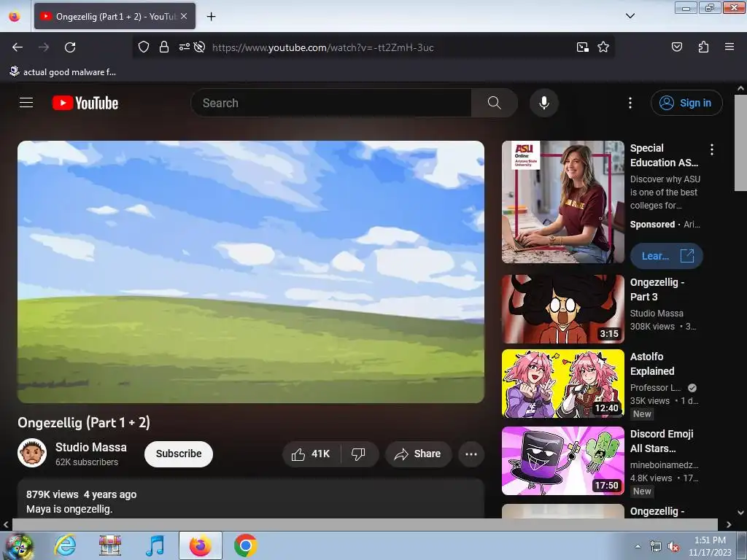Click horizontal scrollbar right arrow
Image resolution: width=747 pixels, height=560 pixels.
pos(729,525)
